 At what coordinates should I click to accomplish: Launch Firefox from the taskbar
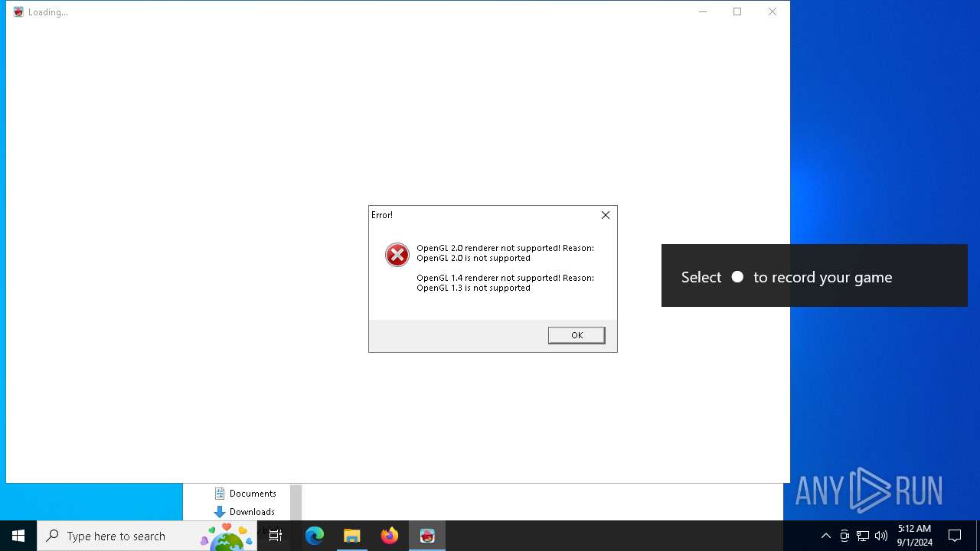point(390,536)
